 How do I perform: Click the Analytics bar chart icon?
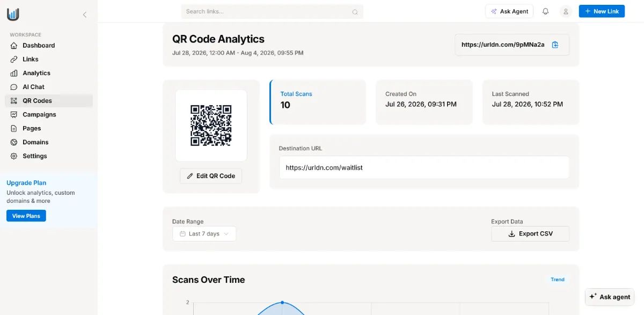pos(14,73)
